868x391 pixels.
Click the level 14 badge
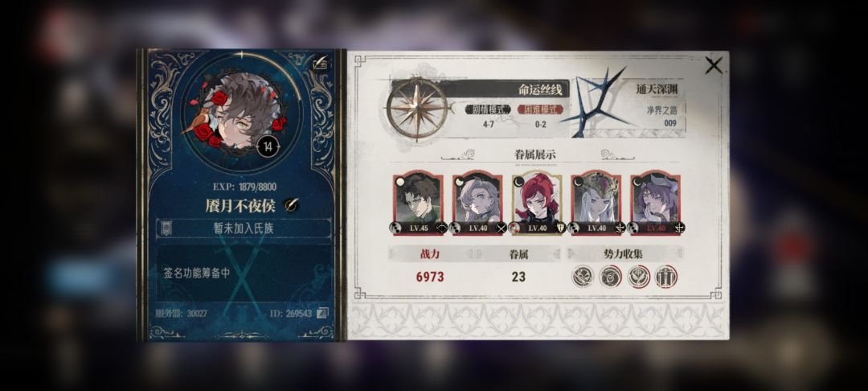268,146
